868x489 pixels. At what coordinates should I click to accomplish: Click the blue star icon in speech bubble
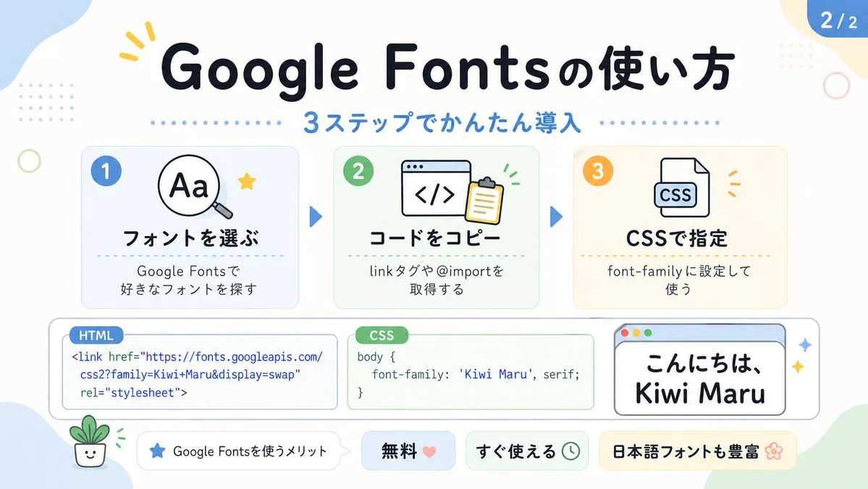click(x=157, y=451)
